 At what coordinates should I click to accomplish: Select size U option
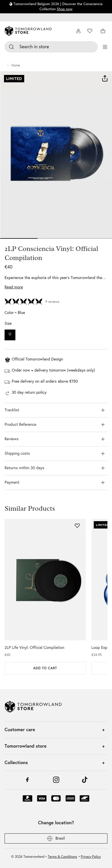(x=10, y=335)
